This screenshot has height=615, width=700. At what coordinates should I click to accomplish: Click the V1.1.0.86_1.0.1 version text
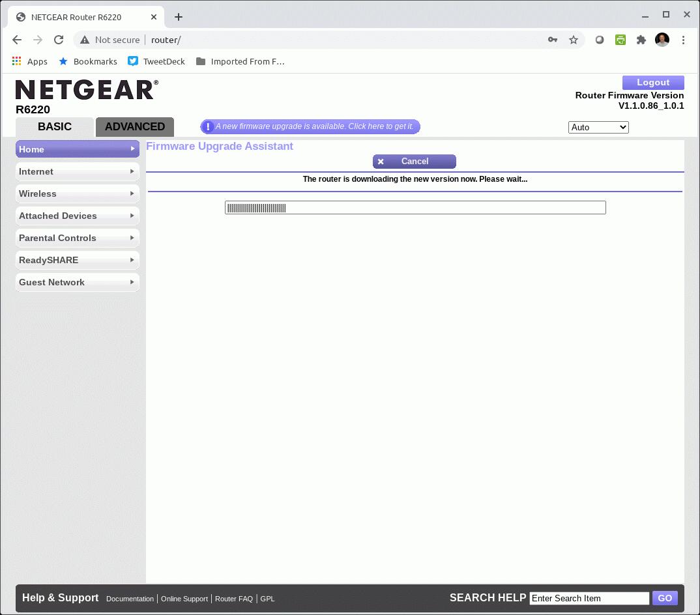651,106
